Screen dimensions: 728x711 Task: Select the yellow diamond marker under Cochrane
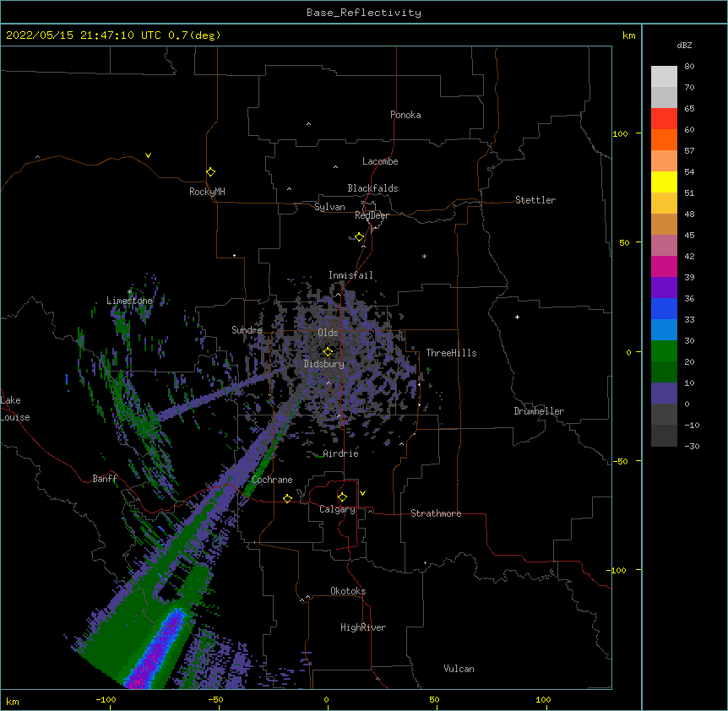(x=287, y=498)
